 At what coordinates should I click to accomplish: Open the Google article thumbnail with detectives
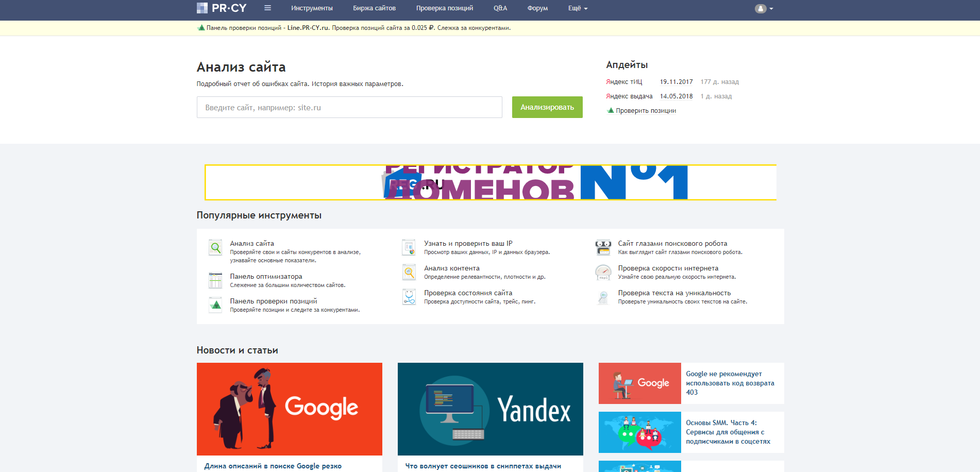289,409
